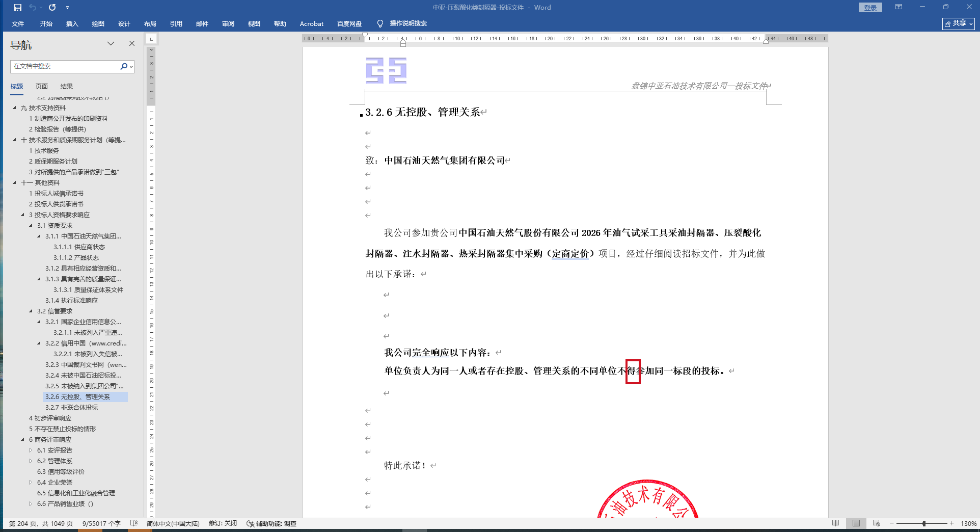980x532 pixels.
Task: Click the word count 9/55017 个字
Action: coord(101,523)
